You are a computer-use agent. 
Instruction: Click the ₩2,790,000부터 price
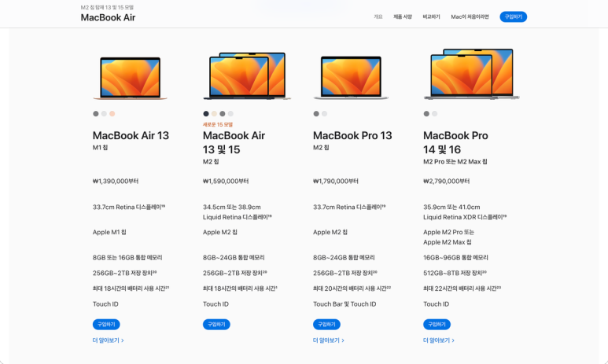coord(446,181)
